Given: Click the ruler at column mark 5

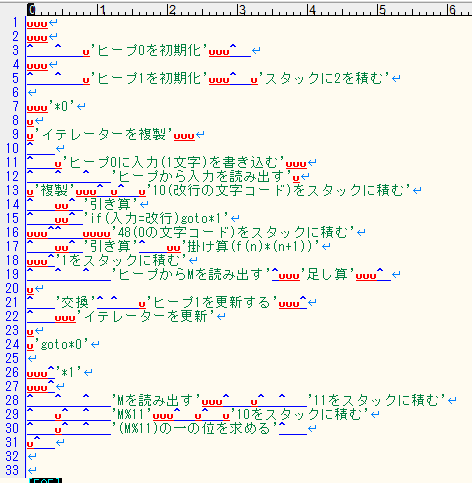Looking at the screenshot, I should point(382,10).
